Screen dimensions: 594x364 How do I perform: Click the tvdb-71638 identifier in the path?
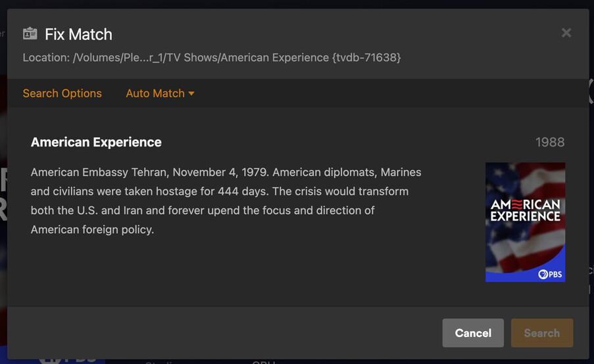(x=366, y=57)
